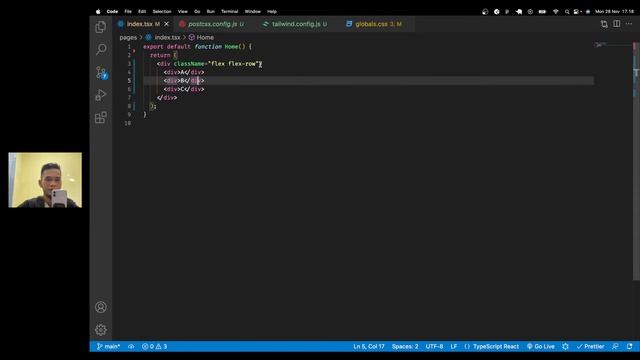Switch to the index.tsx tab
The width and height of the screenshot is (640, 360).
pos(139,24)
